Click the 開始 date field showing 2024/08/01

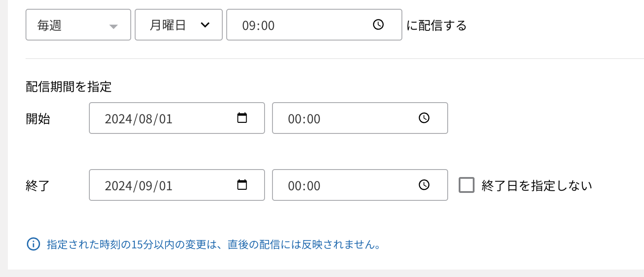click(163, 118)
